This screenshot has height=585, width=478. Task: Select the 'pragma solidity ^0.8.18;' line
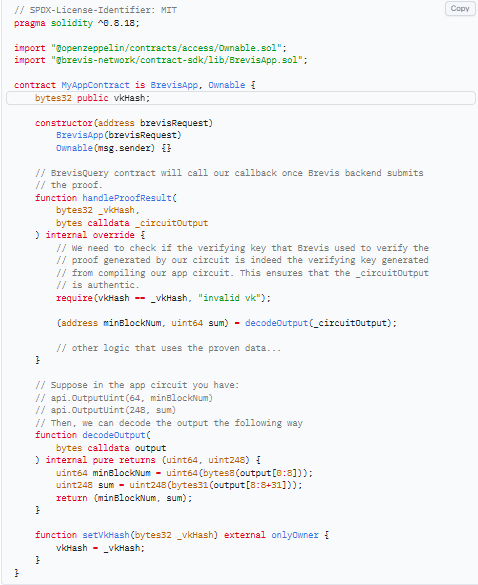coord(76,23)
